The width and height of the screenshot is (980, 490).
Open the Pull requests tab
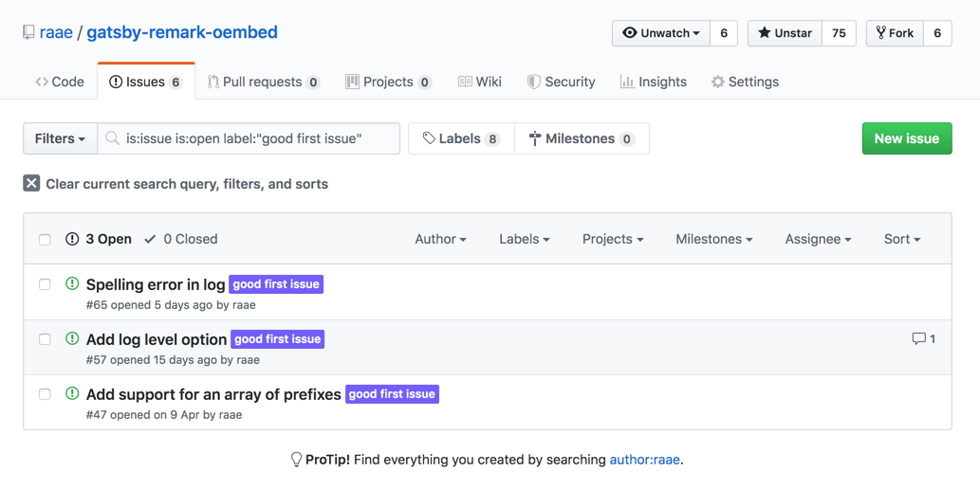click(x=263, y=82)
